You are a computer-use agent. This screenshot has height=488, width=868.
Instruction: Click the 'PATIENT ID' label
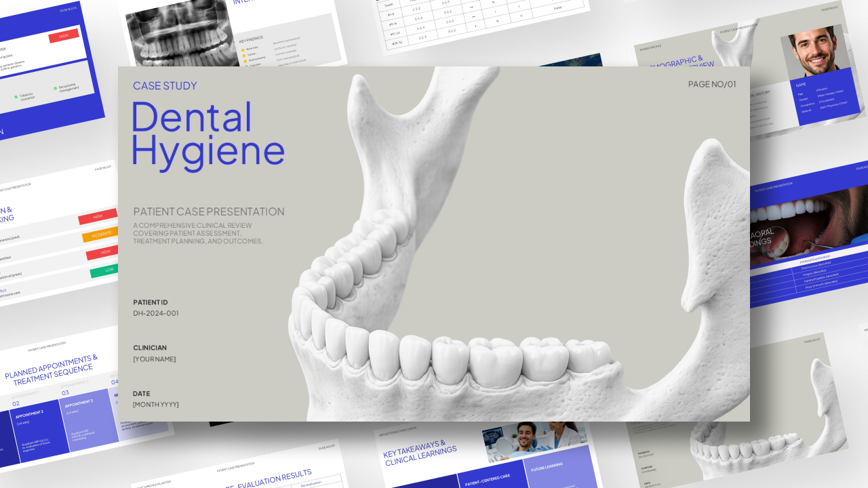pyautogui.click(x=151, y=302)
